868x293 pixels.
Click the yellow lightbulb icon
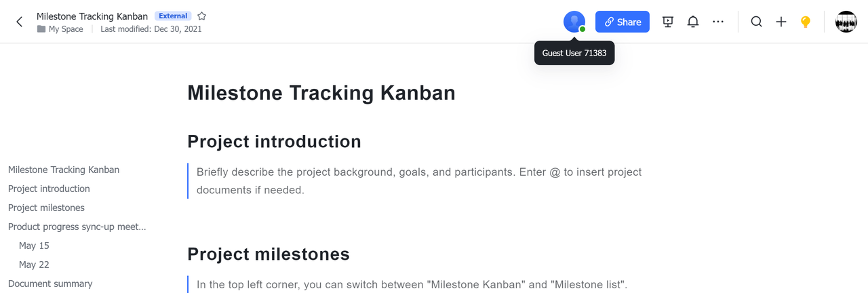tap(806, 22)
